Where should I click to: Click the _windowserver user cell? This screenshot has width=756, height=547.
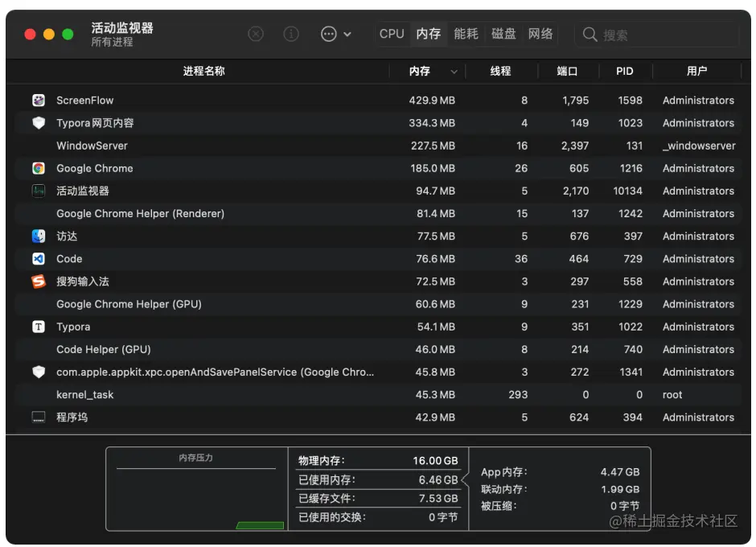tap(699, 146)
